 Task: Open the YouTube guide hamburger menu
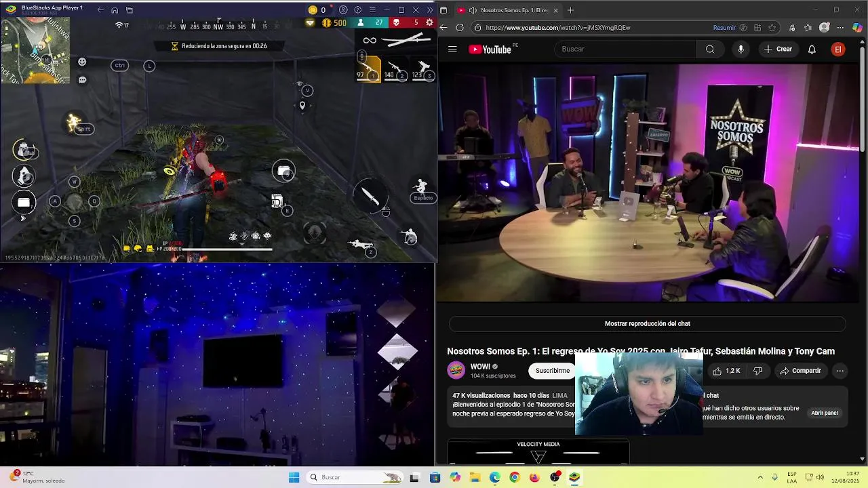pyautogui.click(x=452, y=49)
